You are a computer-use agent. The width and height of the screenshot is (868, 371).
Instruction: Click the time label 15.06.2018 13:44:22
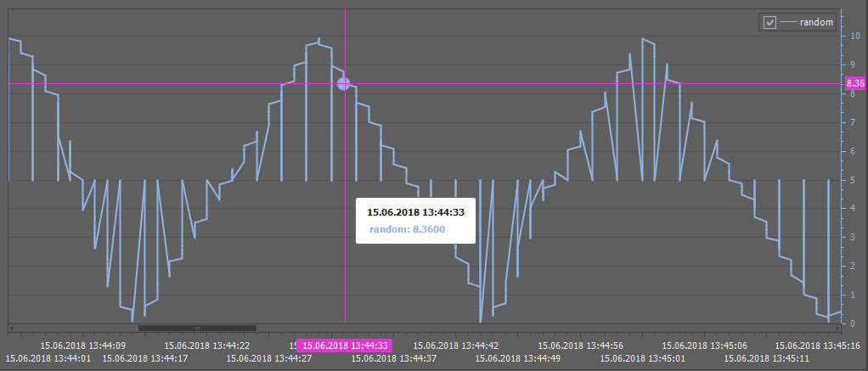pyautogui.click(x=206, y=346)
